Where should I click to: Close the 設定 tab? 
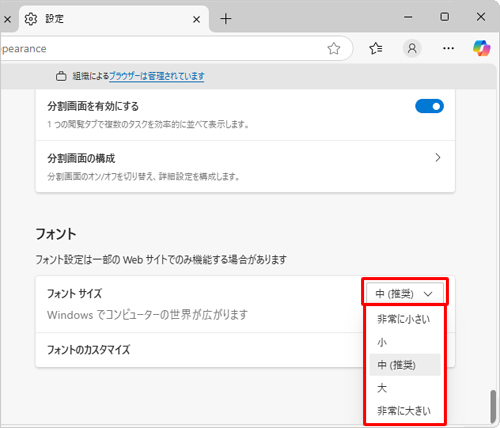click(x=197, y=19)
